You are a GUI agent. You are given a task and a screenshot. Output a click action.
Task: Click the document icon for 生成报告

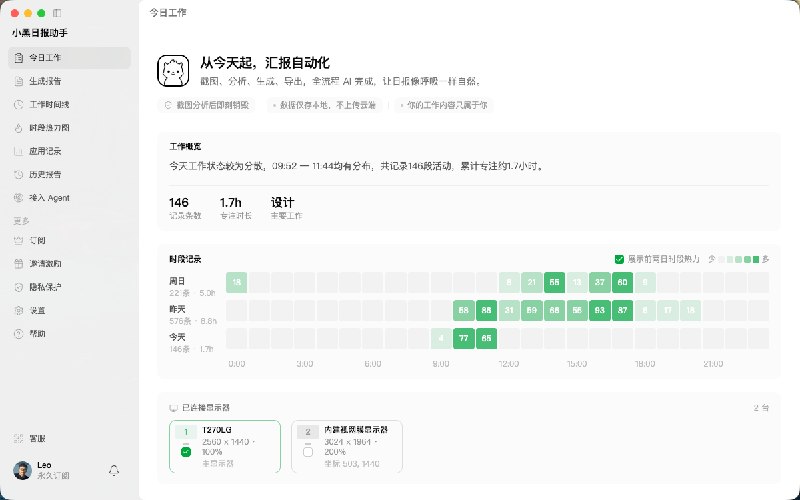19,81
